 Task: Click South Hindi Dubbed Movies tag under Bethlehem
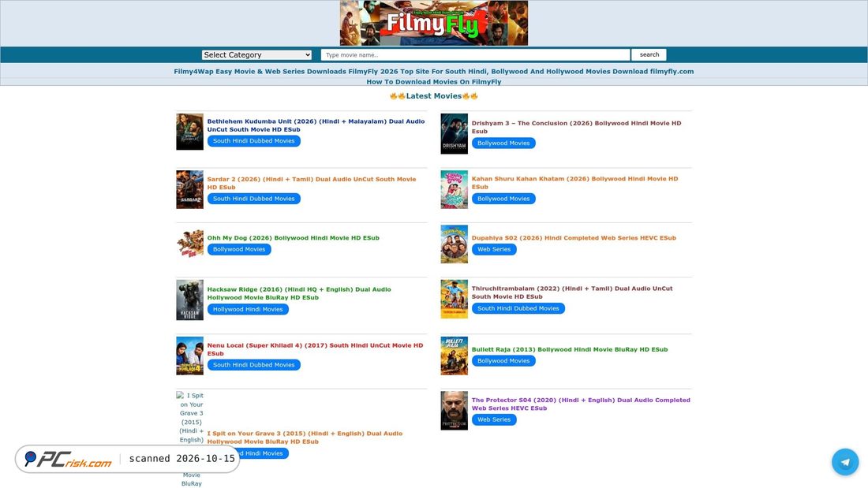pyautogui.click(x=254, y=141)
